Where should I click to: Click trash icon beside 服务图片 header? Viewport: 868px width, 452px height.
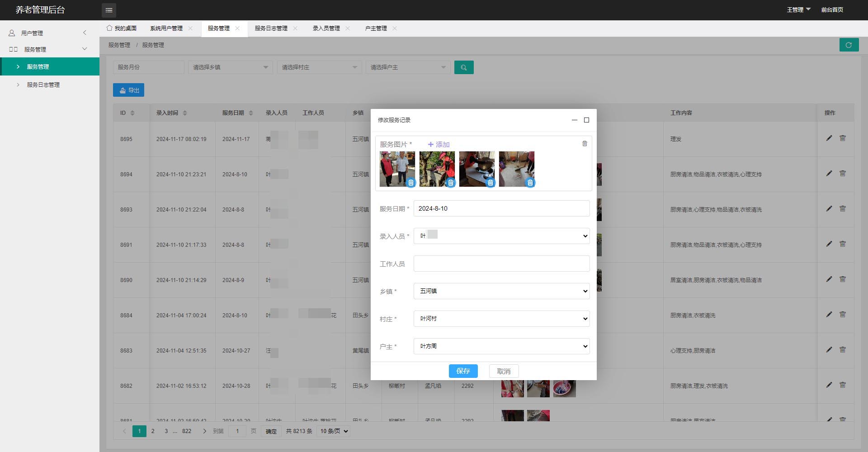coord(584,143)
